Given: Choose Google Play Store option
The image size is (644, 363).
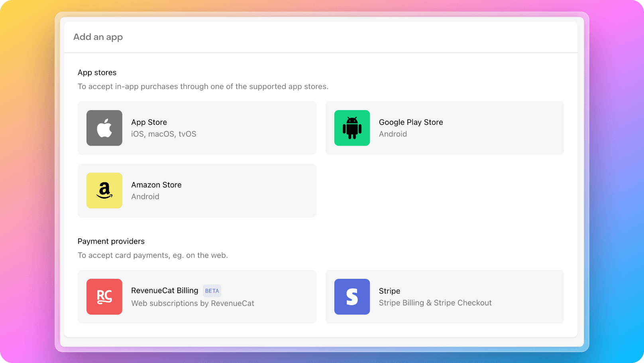Looking at the screenshot, I should [445, 128].
